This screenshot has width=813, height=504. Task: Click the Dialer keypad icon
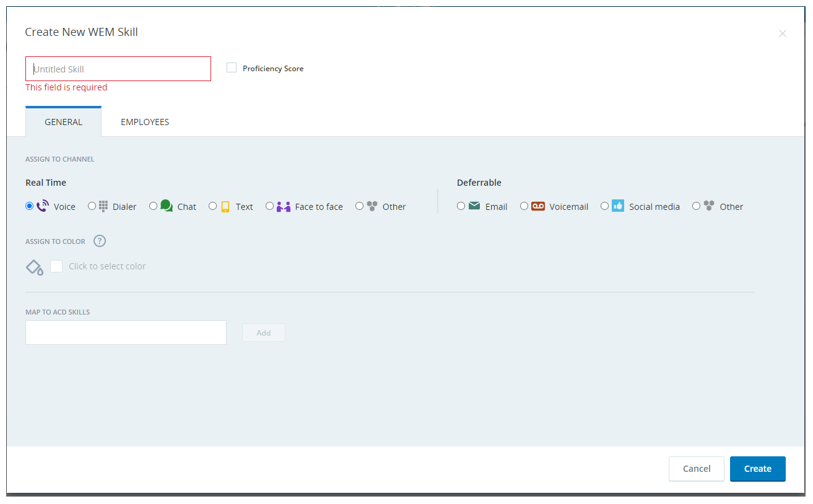[x=103, y=206]
